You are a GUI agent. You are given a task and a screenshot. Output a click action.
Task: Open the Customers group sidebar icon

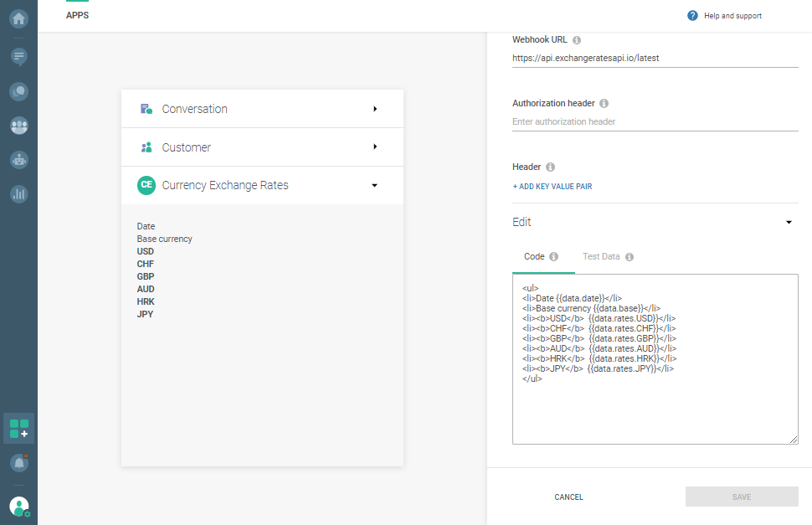pos(18,126)
